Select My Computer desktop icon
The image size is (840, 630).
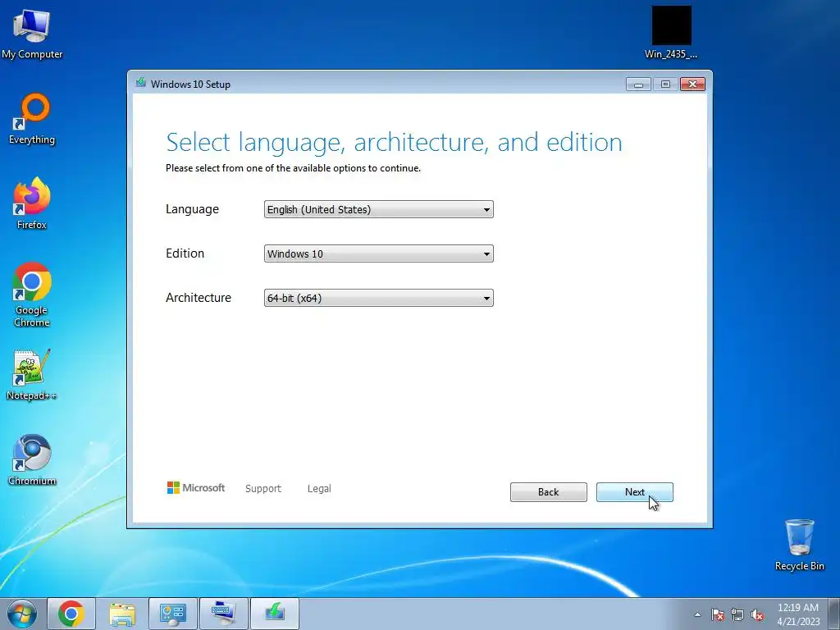pos(32,33)
